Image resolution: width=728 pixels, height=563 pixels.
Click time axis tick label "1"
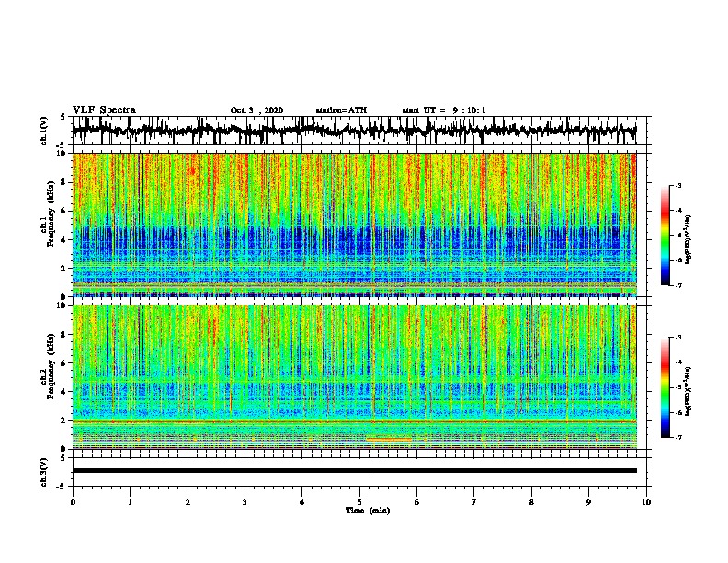click(x=130, y=502)
